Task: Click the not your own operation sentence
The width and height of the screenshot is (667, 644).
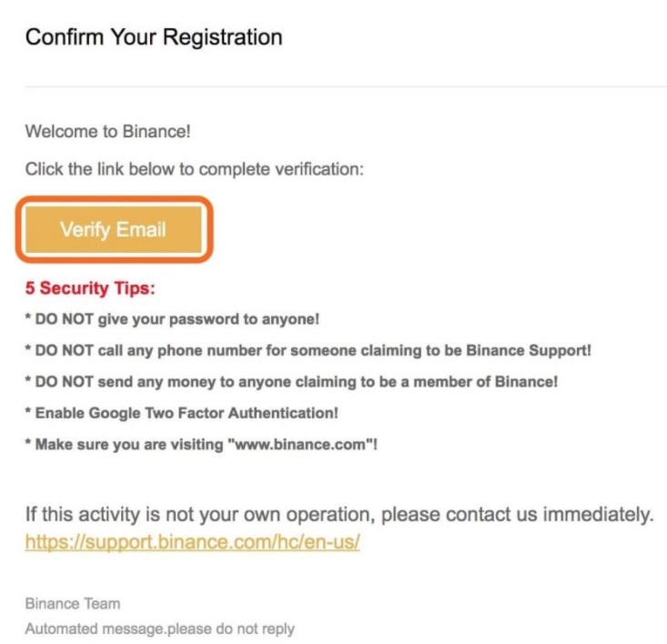Action: point(339,515)
